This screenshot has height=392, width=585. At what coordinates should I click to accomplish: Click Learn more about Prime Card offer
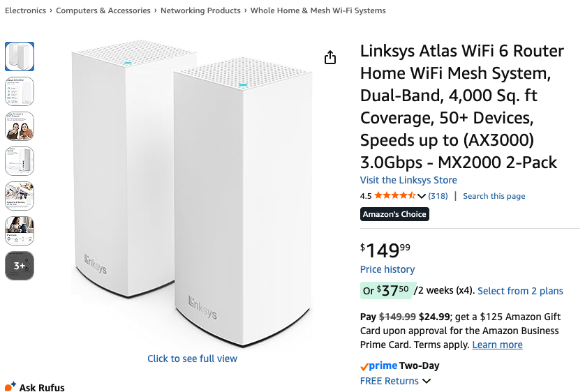(497, 345)
